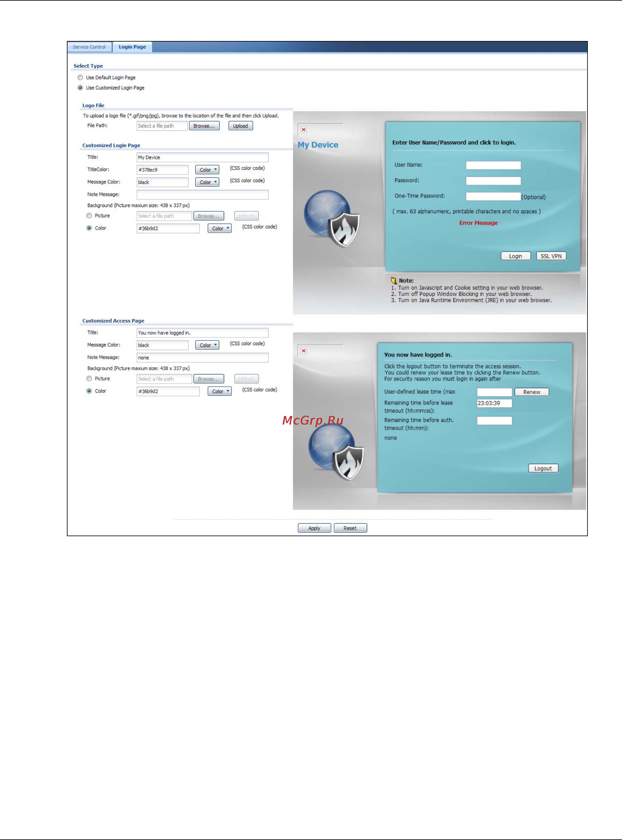The height and width of the screenshot is (840, 622).
Task: Open the Login Page tab
Action: [132, 47]
